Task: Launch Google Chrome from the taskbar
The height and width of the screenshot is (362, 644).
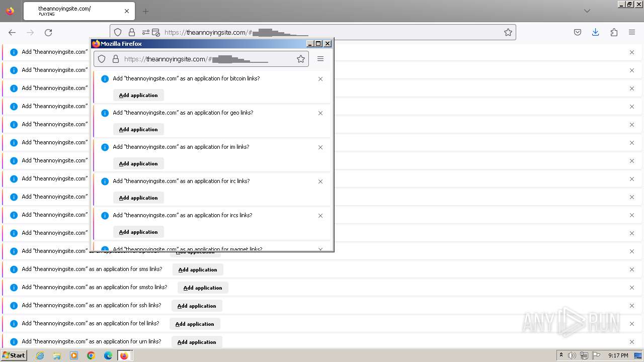Action: pyautogui.click(x=91, y=355)
